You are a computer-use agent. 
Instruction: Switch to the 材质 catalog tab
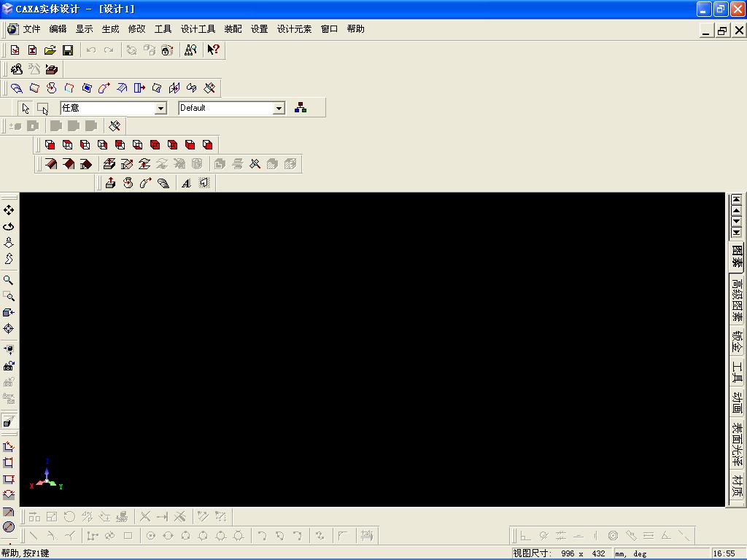(737, 486)
